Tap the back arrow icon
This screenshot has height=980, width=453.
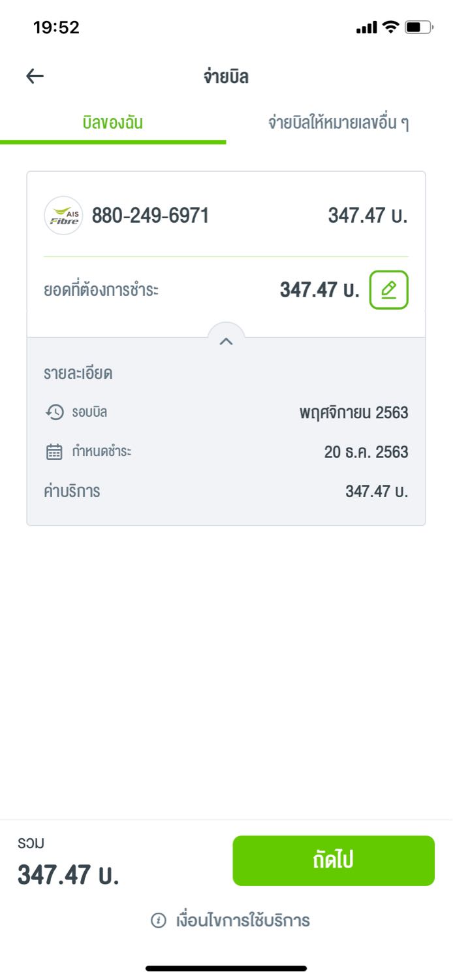point(35,76)
